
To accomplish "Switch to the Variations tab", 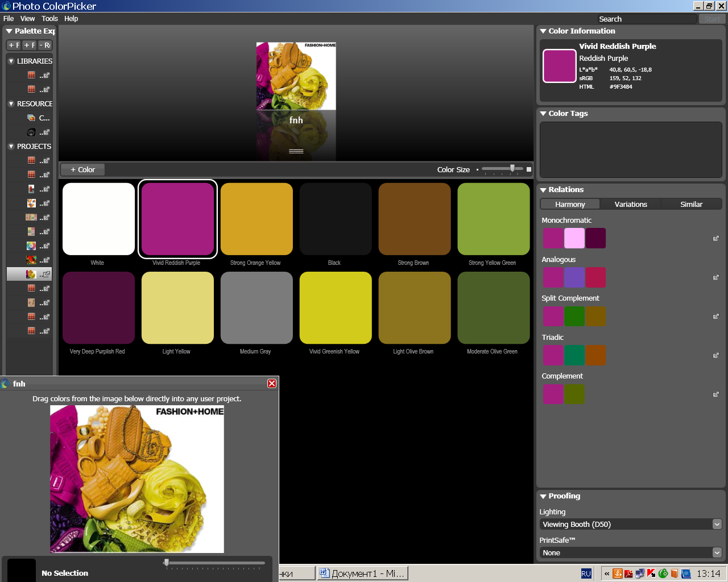I will coord(631,204).
